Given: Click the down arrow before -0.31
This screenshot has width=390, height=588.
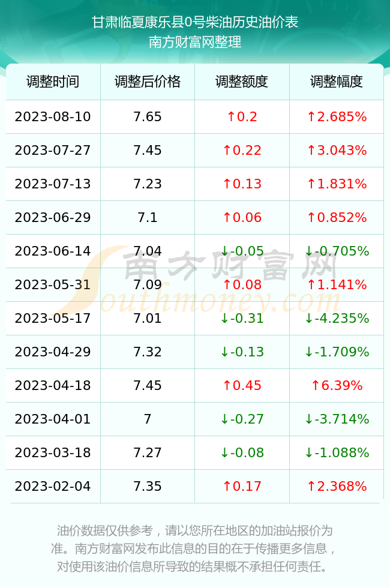Looking at the screenshot, I should coord(224,319).
